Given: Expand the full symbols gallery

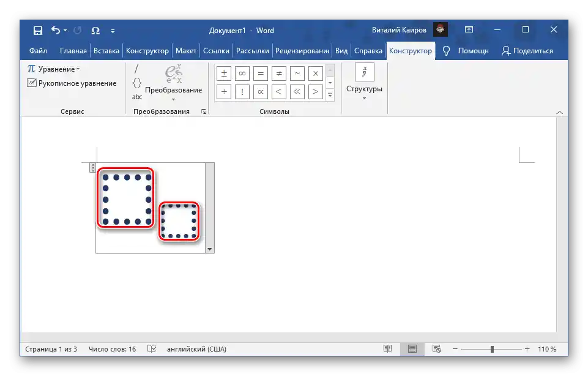Looking at the screenshot, I should click(330, 95).
